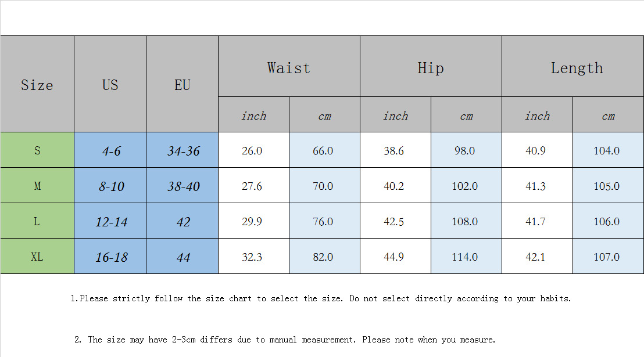Select the US 12-14 cell
The width and height of the screenshot is (644, 357).
[110, 222]
